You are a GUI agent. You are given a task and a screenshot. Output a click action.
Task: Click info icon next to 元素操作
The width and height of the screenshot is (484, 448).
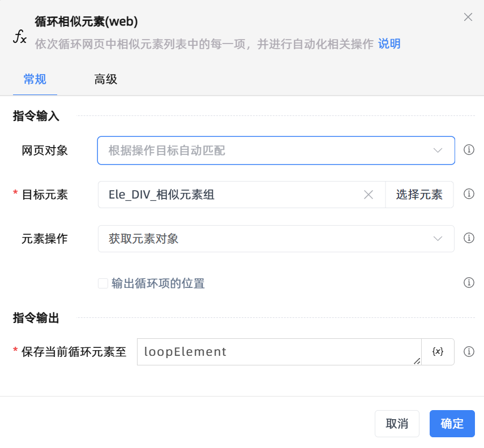point(469,238)
